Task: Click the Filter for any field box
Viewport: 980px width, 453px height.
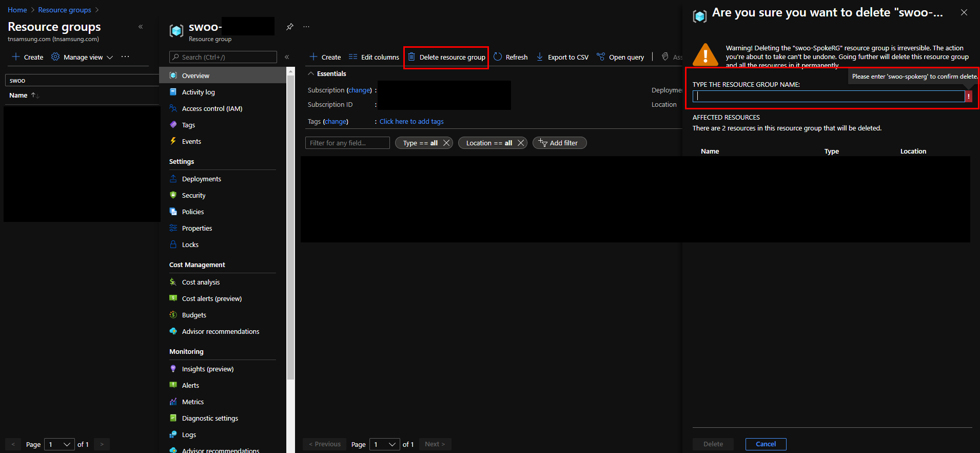Action: pos(347,143)
